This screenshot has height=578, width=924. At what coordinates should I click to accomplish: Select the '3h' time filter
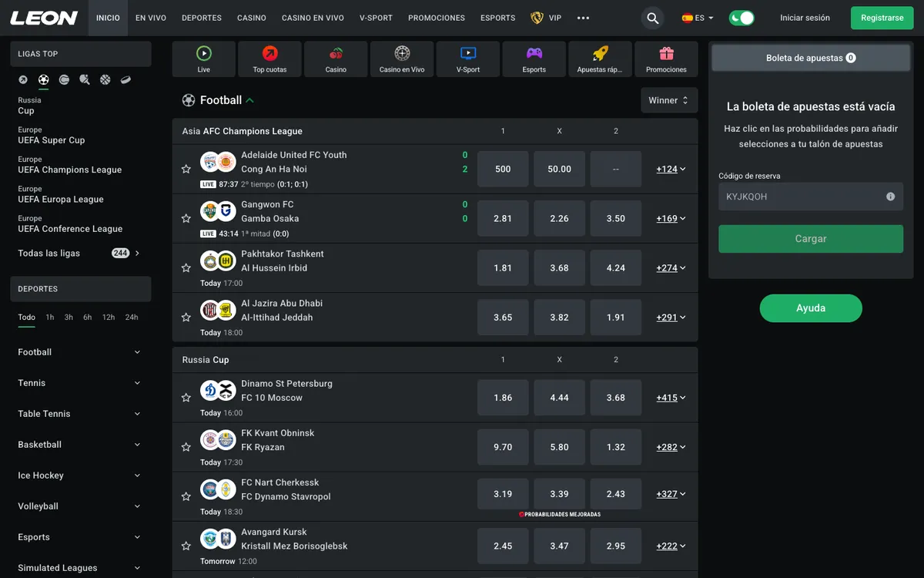pos(69,317)
